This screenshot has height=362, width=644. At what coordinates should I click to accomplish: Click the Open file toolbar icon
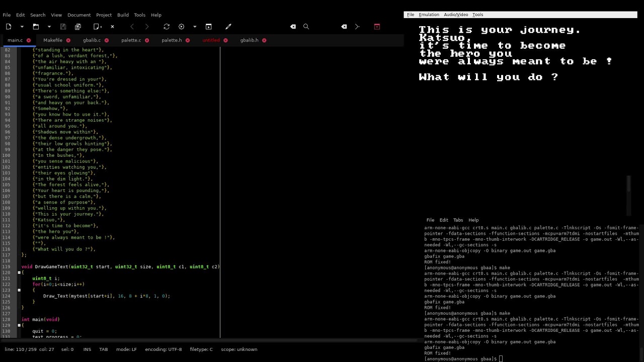pos(36,27)
